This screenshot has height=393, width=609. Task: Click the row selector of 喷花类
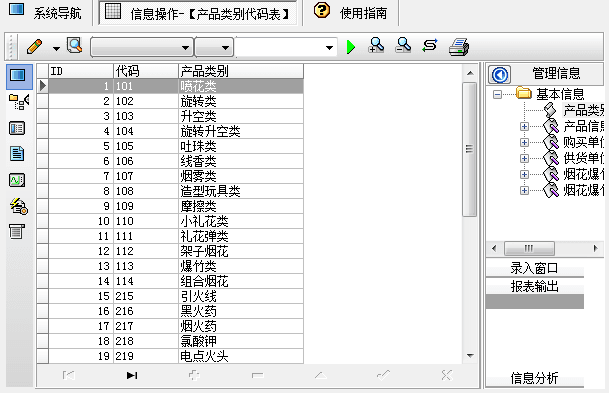43,86
